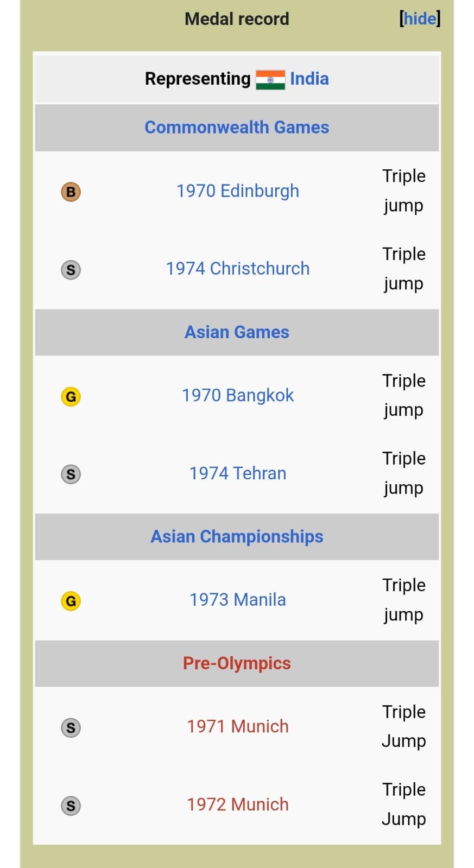Screen dimensions: 474x868
Task: Open the Commonwealth Games link
Action: [237, 127]
